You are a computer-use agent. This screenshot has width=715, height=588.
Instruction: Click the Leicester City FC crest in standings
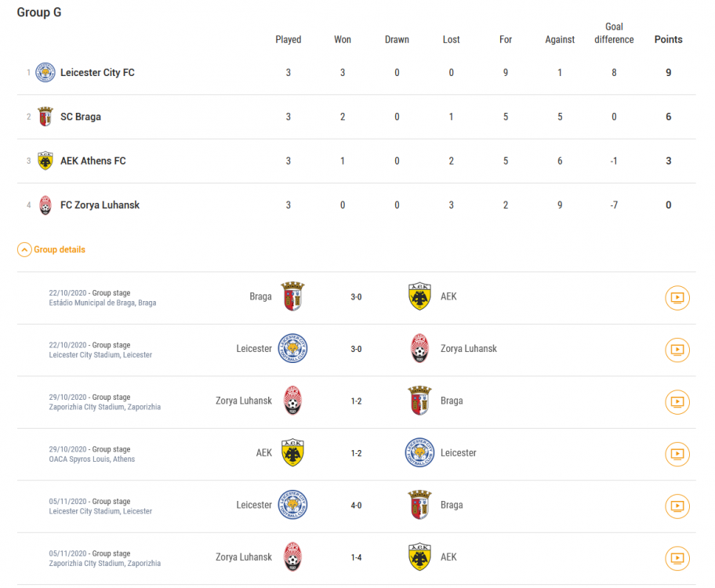(x=45, y=73)
